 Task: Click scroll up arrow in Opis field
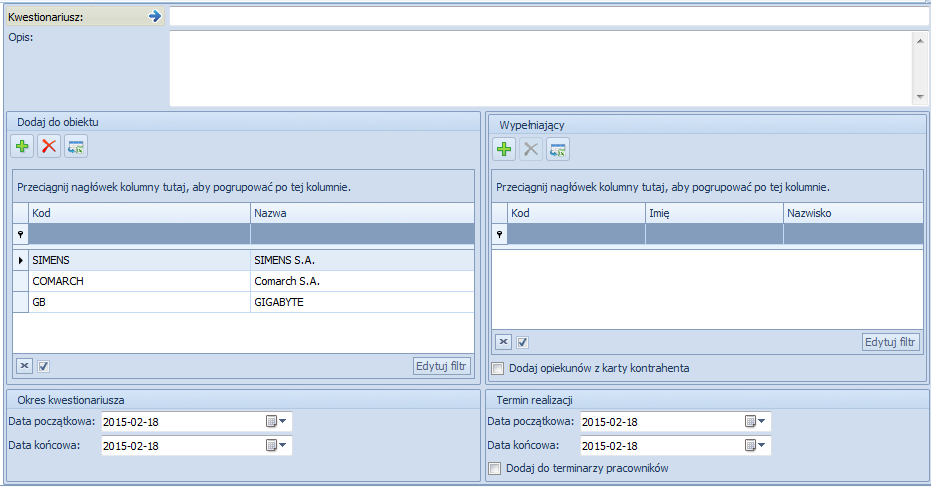tap(920, 40)
